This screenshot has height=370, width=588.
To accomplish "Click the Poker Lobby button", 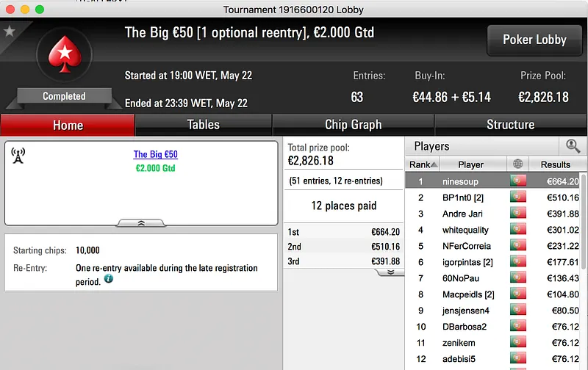I will click(534, 40).
